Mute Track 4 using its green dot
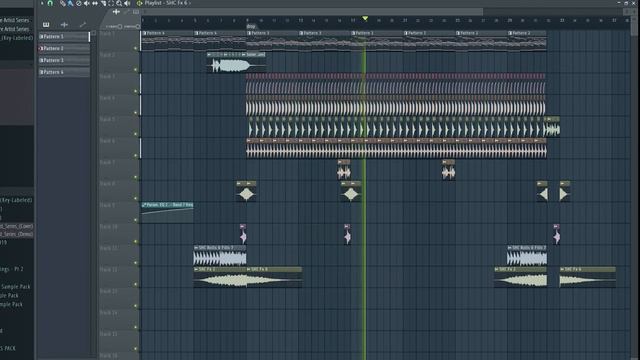Image resolution: width=640 pixels, height=360 pixels. pyautogui.click(x=136, y=112)
